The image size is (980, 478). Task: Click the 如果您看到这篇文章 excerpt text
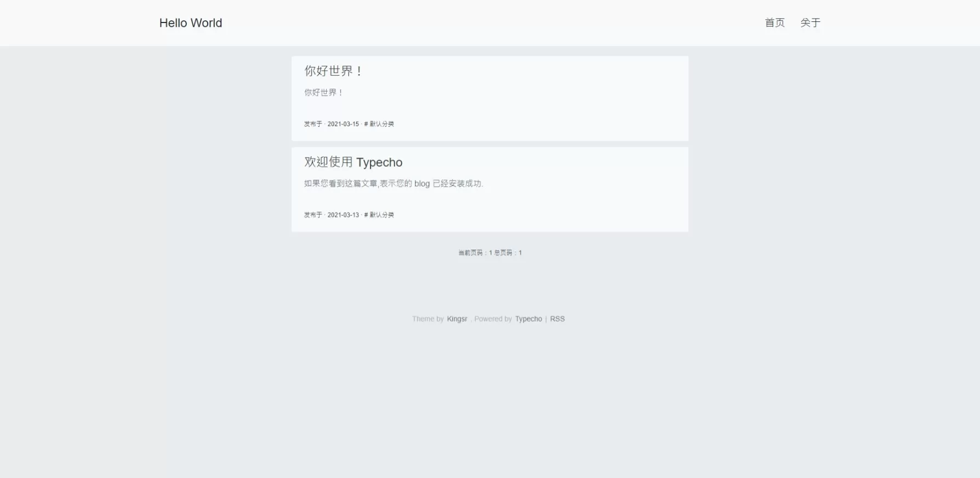(394, 184)
